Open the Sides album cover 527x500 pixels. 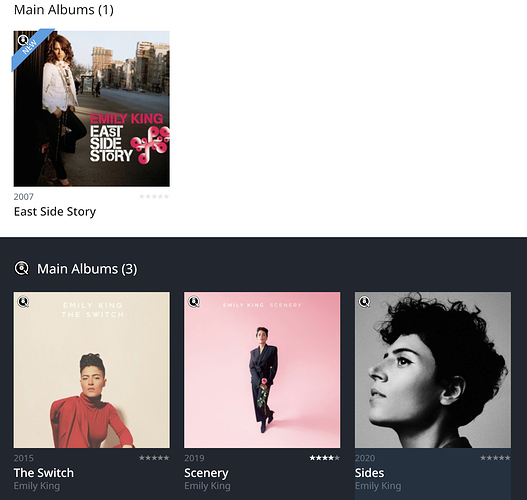(433, 370)
